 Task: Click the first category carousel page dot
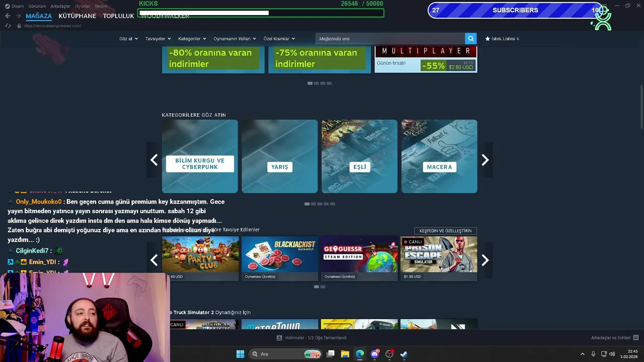[x=307, y=204]
